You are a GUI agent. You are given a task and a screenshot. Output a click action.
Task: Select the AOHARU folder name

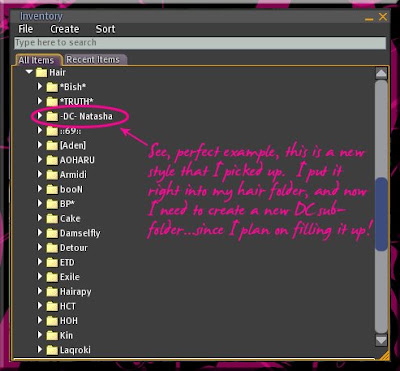pyautogui.click(x=77, y=160)
